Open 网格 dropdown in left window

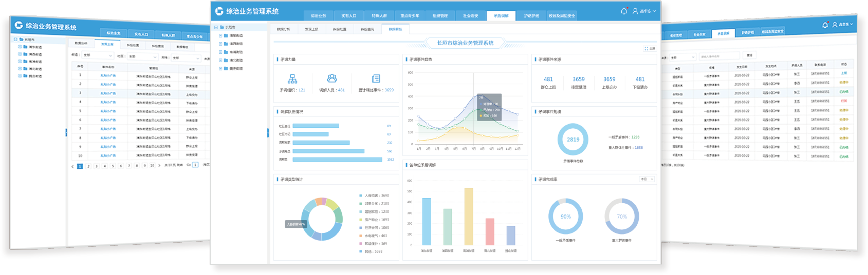click(x=186, y=57)
